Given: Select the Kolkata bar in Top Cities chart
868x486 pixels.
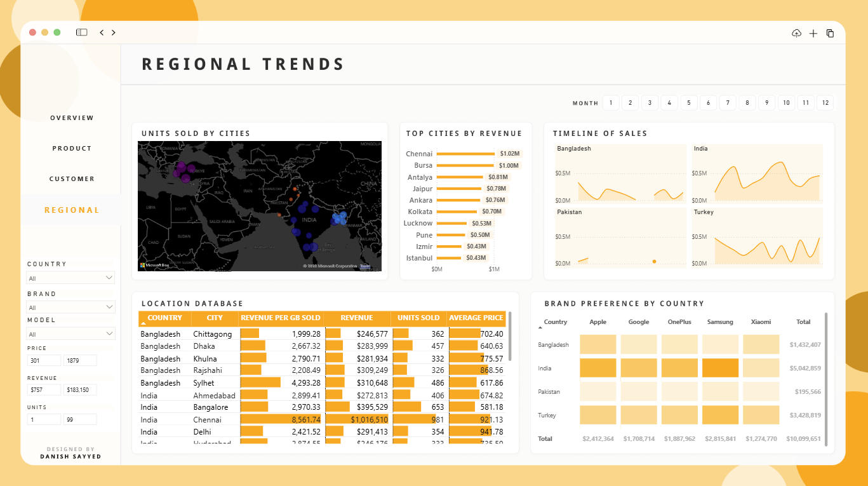Looking at the screenshot, I should [x=457, y=212].
